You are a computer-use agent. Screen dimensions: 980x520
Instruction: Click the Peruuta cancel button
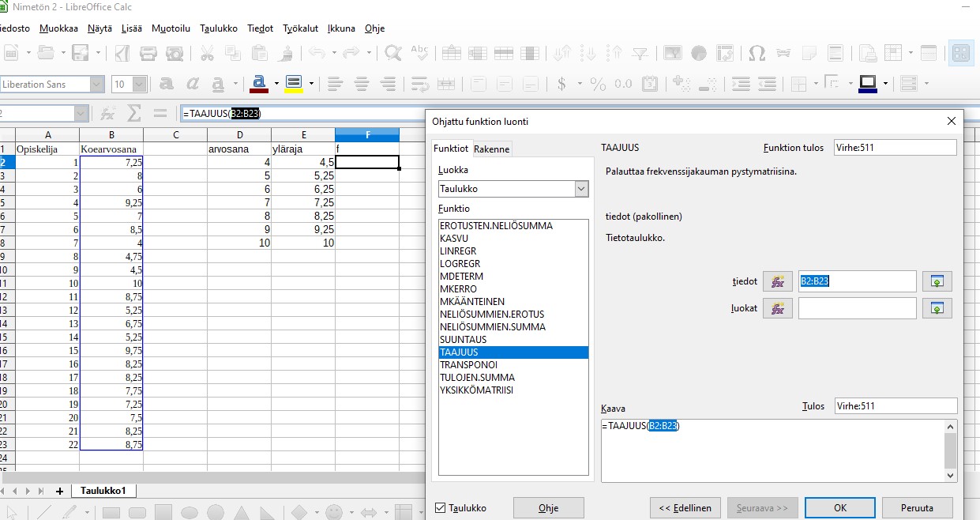pyautogui.click(x=917, y=508)
